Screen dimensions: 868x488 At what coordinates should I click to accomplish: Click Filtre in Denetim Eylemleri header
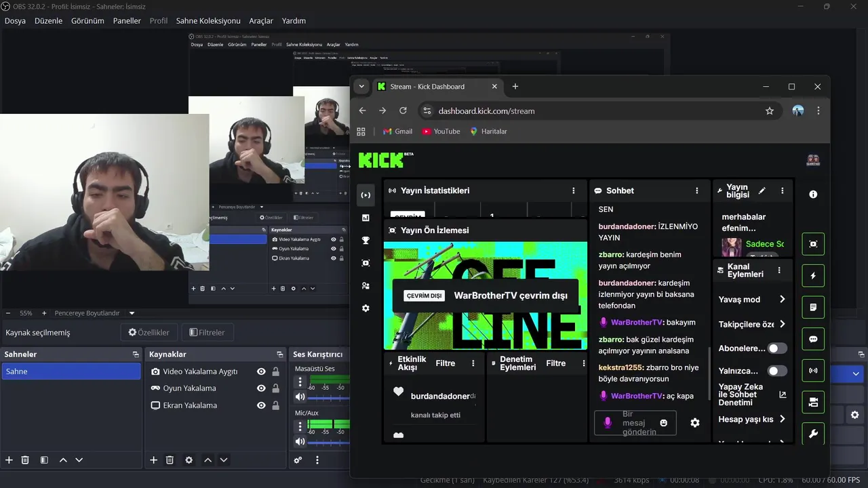556,363
